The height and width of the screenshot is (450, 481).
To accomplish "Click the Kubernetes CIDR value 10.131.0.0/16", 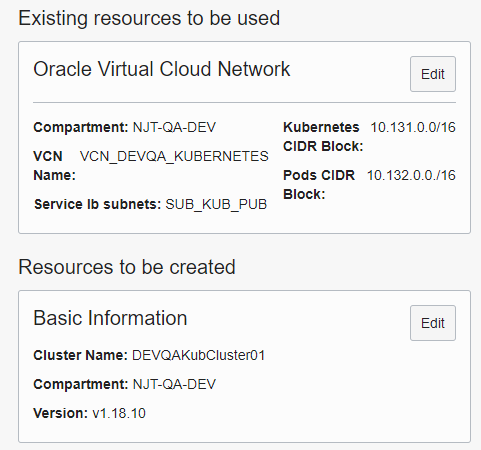I will point(413,127).
